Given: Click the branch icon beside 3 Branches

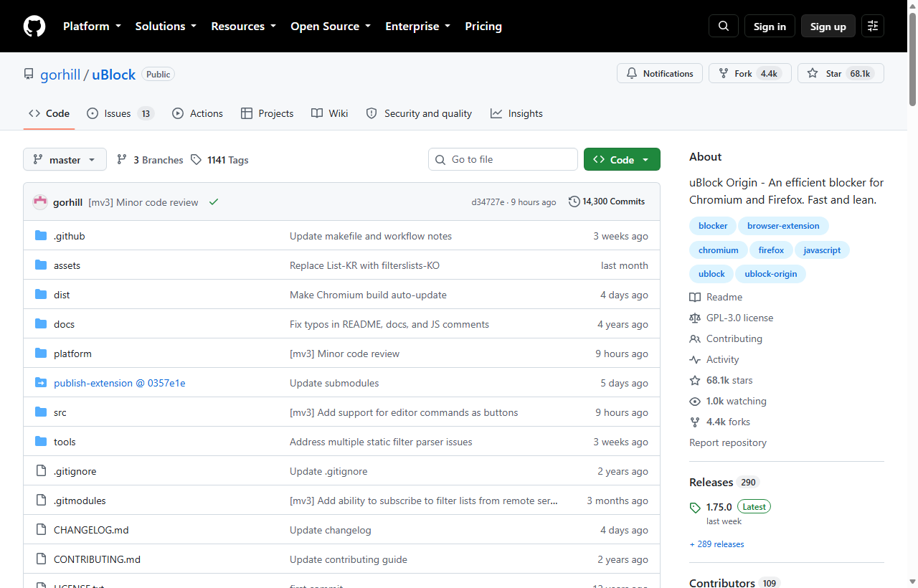Looking at the screenshot, I should [122, 160].
